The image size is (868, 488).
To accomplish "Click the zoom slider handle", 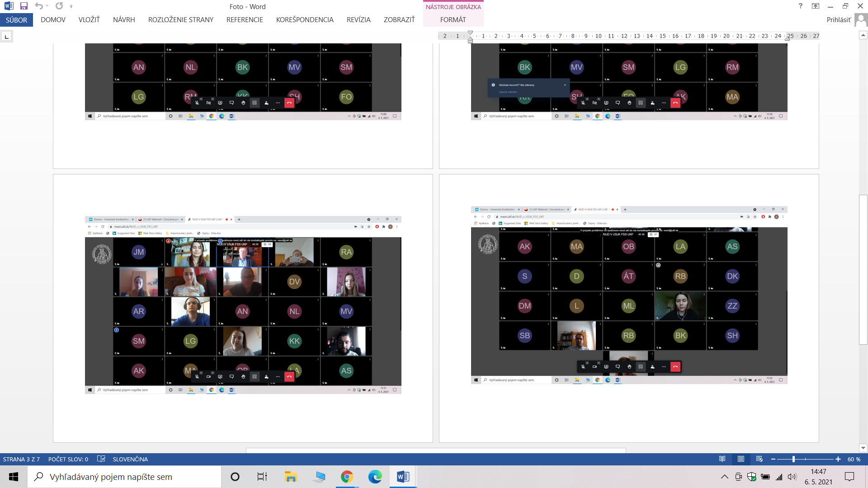I will pos(793,459).
